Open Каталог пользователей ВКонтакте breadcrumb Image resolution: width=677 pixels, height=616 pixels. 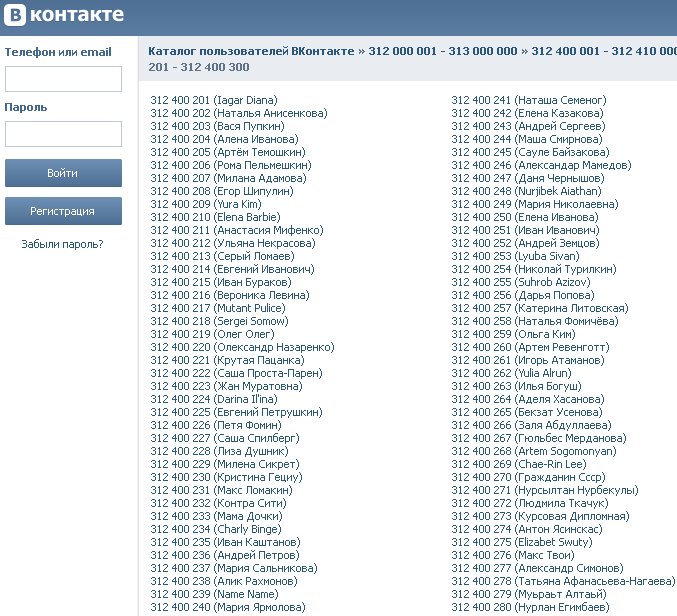[x=251, y=51]
